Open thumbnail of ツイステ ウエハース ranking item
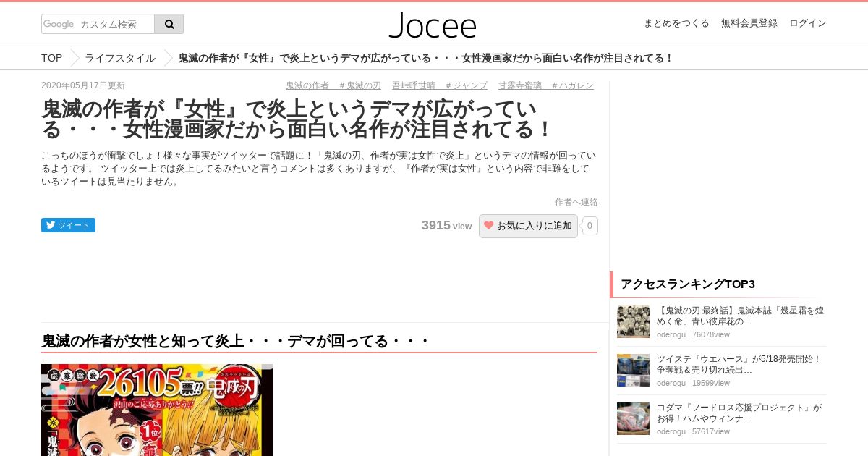 coord(633,370)
